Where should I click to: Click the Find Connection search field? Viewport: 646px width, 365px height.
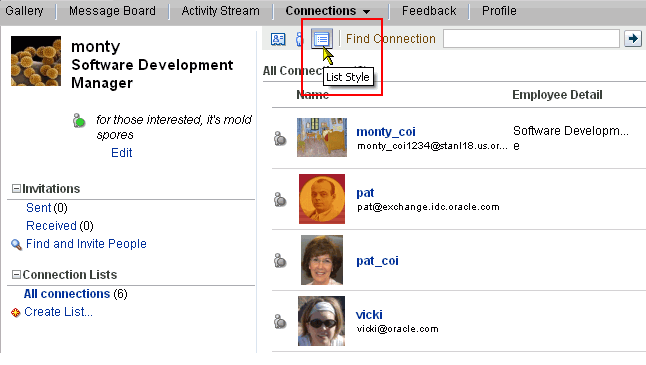point(531,39)
